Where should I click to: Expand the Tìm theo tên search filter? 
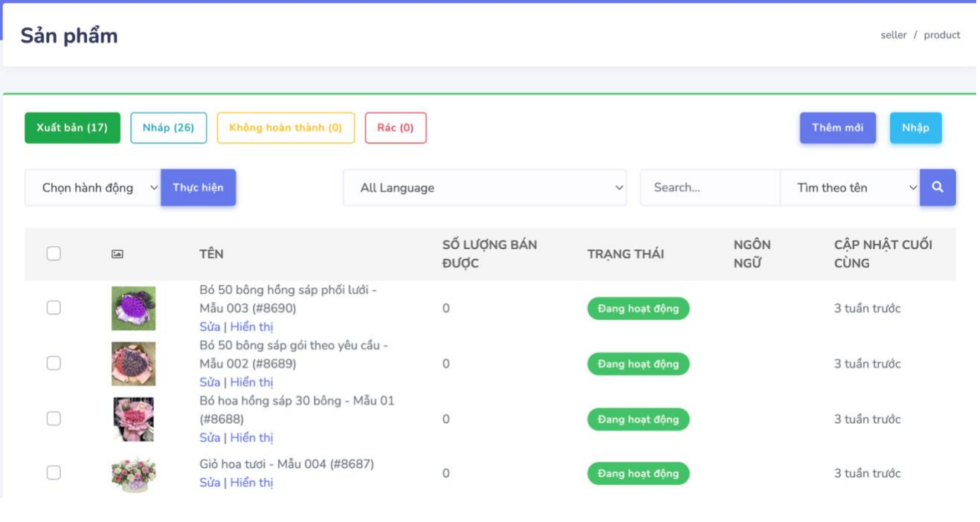(x=849, y=188)
